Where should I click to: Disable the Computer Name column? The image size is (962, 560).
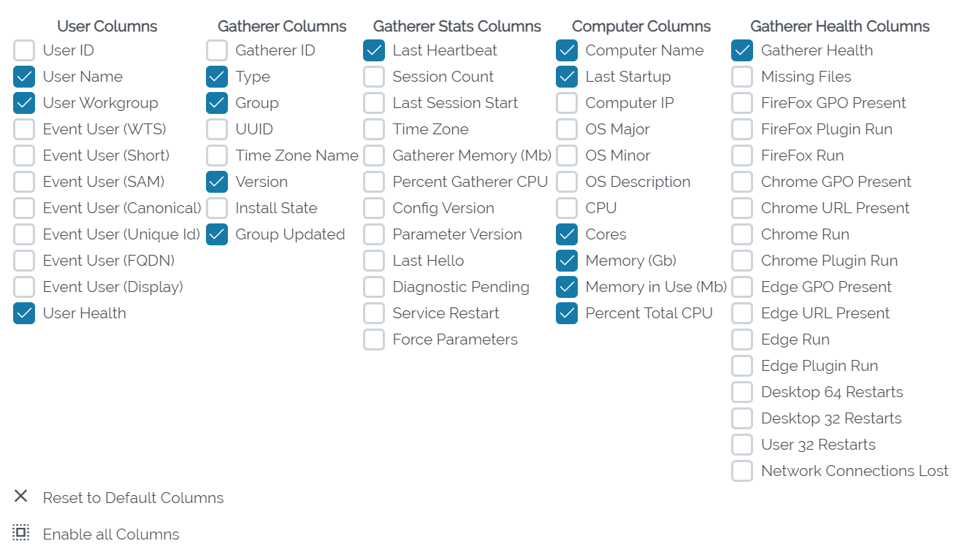[x=566, y=50]
